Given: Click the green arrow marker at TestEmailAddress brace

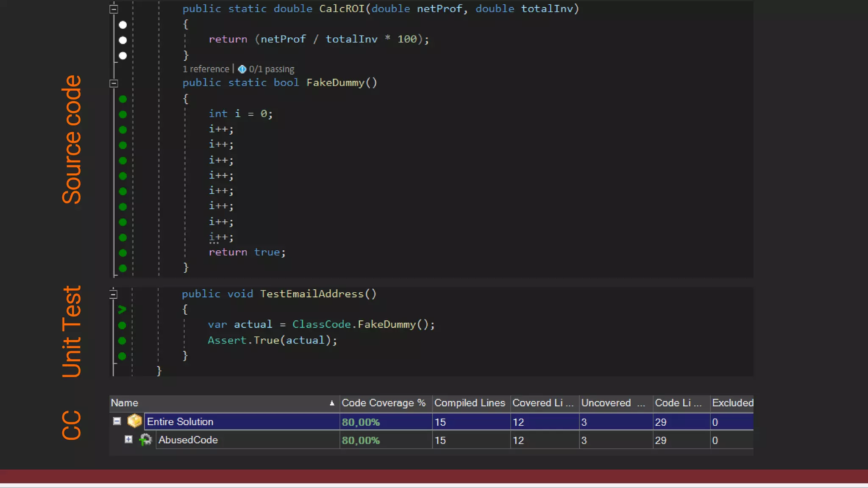Looking at the screenshot, I should [x=122, y=310].
